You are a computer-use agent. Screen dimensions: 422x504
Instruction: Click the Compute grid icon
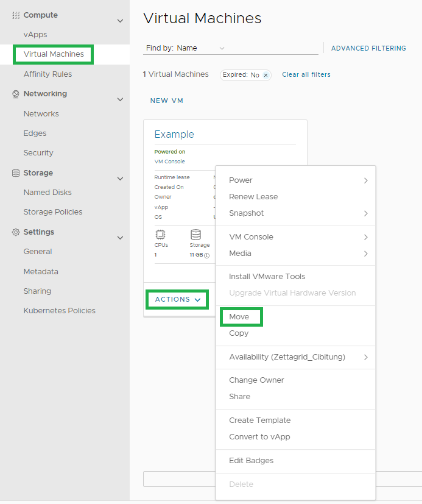pyautogui.click(x=16, y=15)
